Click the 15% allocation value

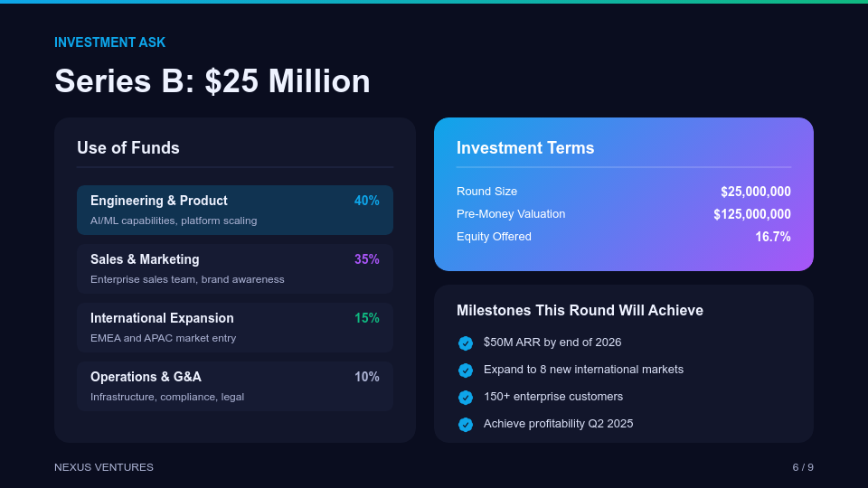click(x=366, y=318)
